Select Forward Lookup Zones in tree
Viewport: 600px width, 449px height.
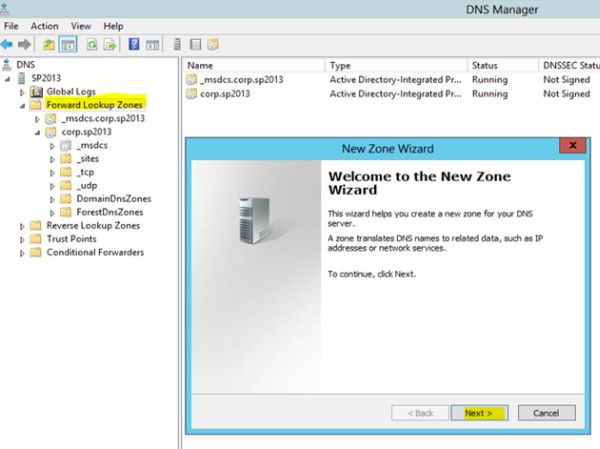95,105
